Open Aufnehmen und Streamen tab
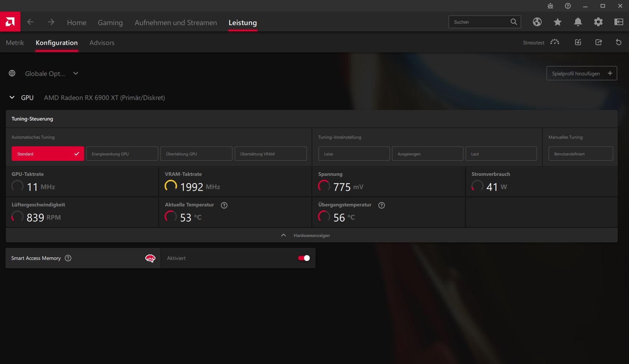 pyautogui.click(x=176, y=23)
